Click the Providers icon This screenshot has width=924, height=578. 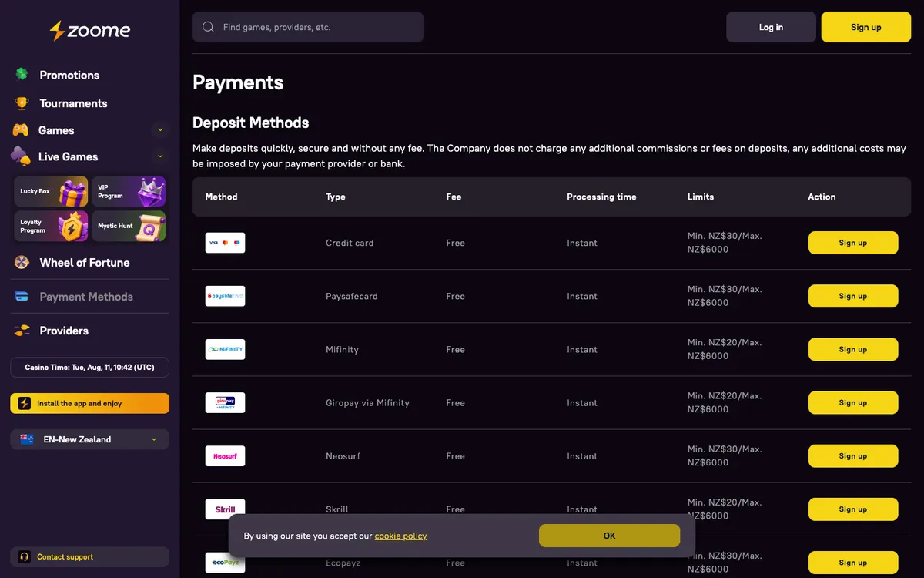(22, 331)
